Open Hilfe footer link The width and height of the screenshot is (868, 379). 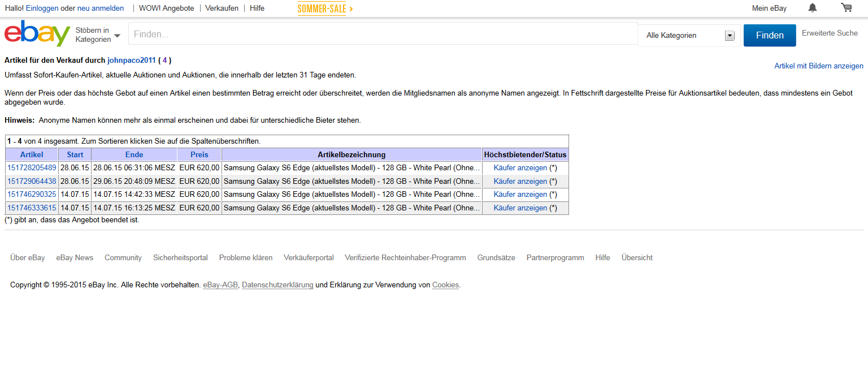tap(602, 258)
